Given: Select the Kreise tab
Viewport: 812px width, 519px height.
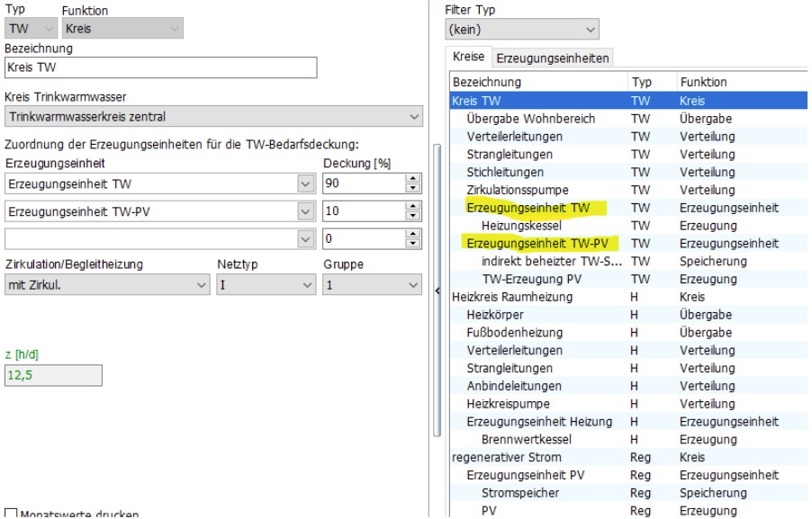Looking at the screenshot, I should point(468,58).
